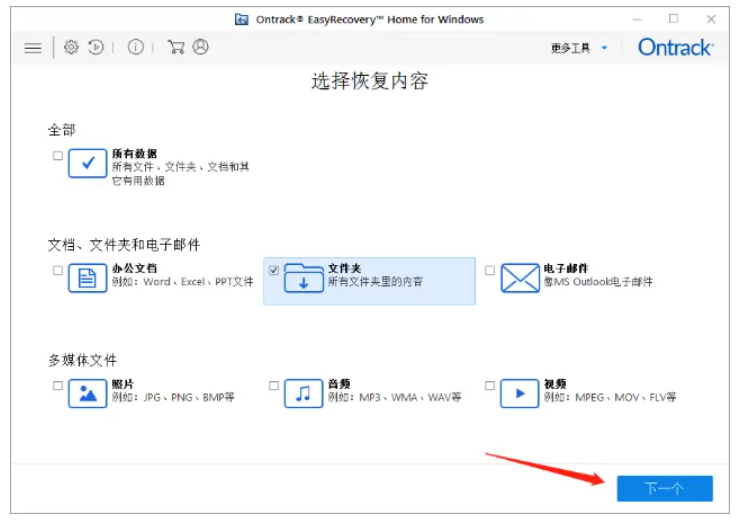
Task: Minimize the EasyRecovery window
Action: (x=637, y=19)
